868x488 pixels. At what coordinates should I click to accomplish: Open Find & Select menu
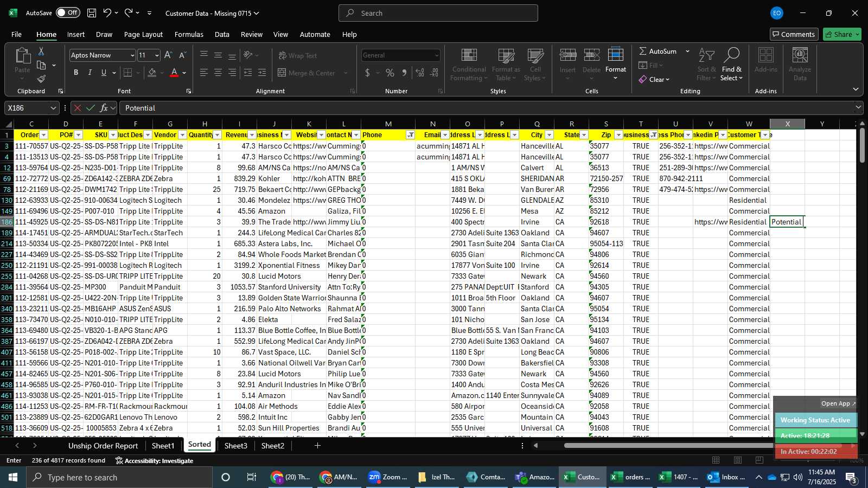coord(732,65)
